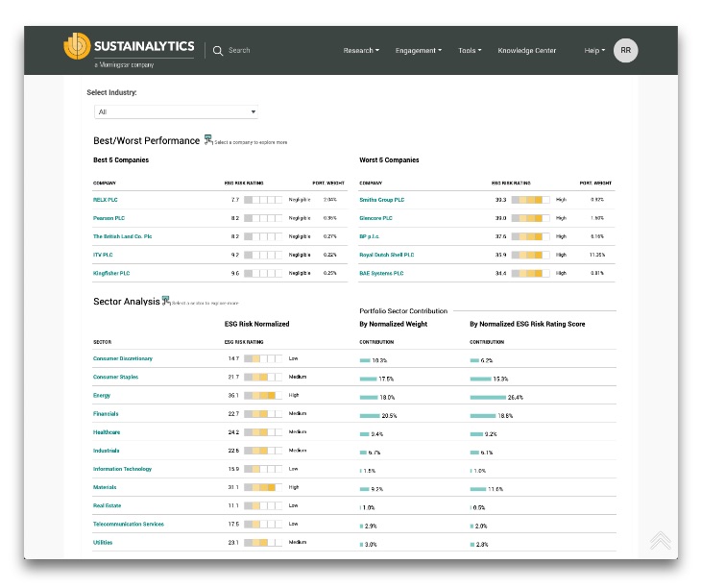Click the 'ESG Risk Normalized' heading
701x588 pixels.
257,324
